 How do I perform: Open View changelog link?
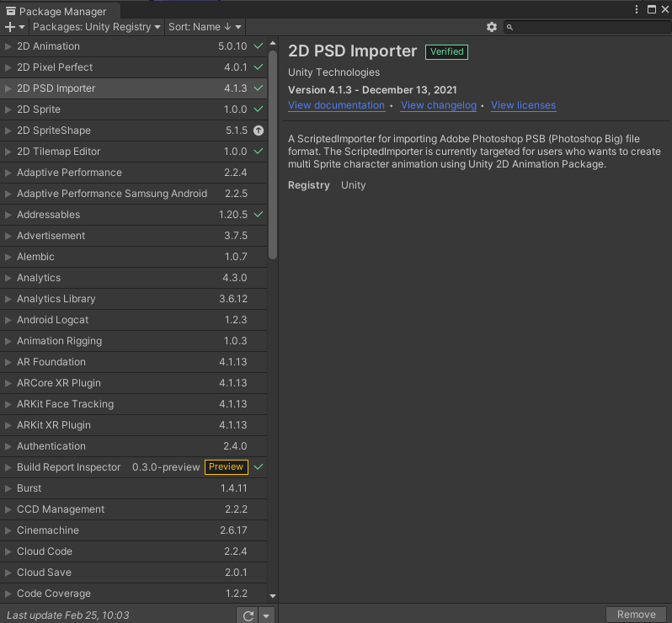click(439, 105)
